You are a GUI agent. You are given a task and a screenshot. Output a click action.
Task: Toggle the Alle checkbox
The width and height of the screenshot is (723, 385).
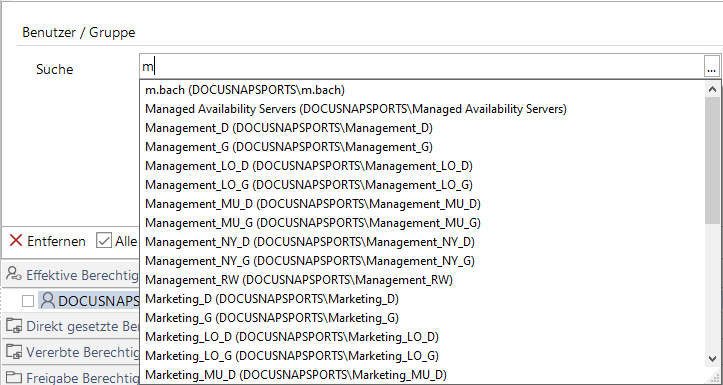(104, 240)
